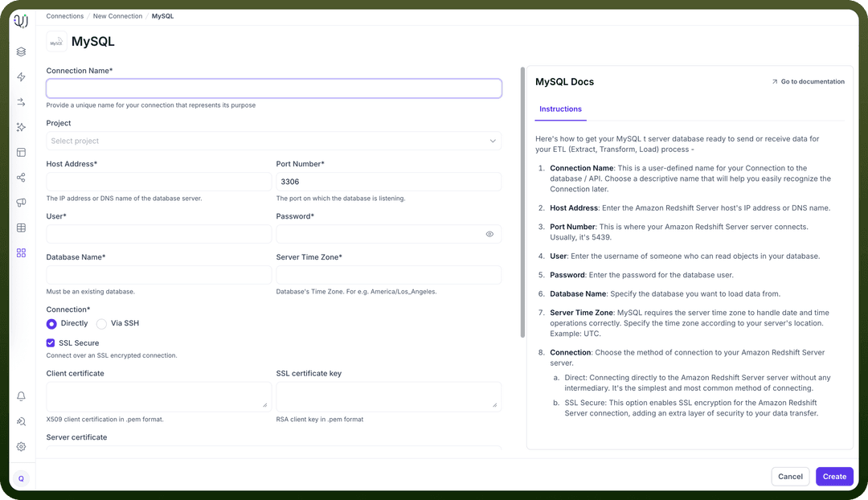
Task: Click 'X509 client certification in .pem format.' hint
Action: click(x=104, y=420)
